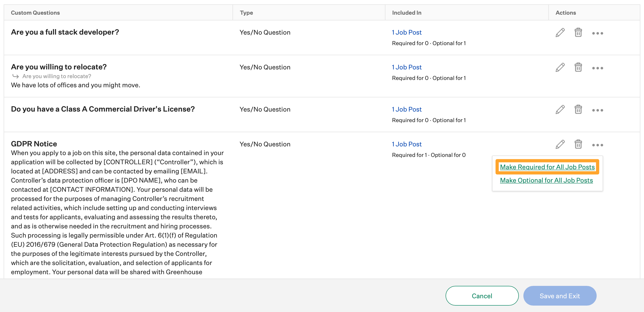Choose Make Optional for All Job Posts
The height and width of the screenshot is (312, 644).
[x=546, y=180]
